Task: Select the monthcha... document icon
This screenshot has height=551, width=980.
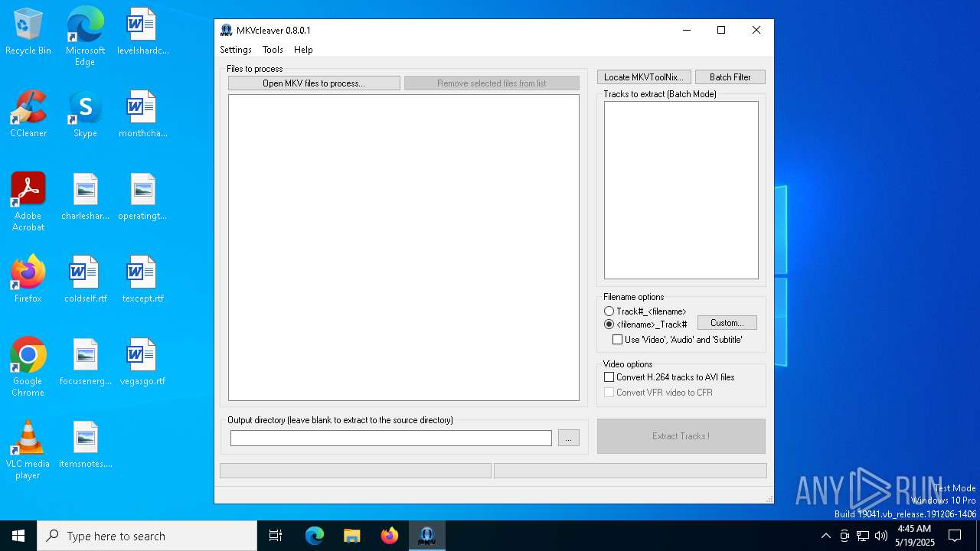Action: coord(142,114)
